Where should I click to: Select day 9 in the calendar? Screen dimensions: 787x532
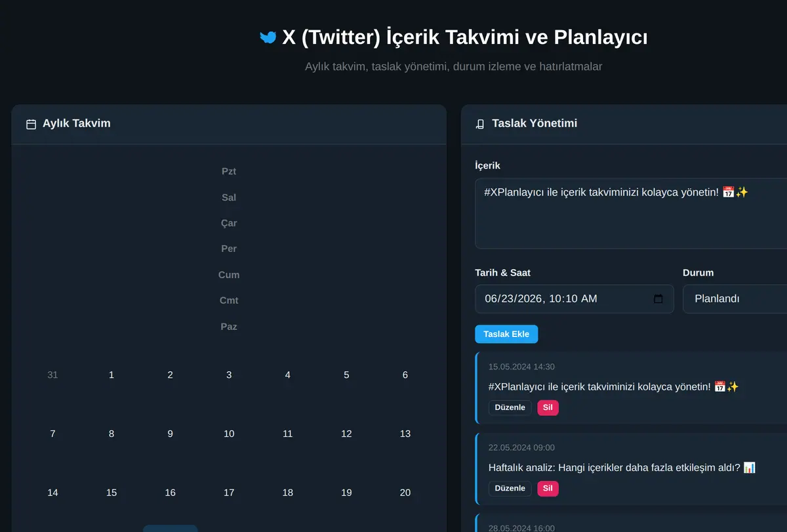click(x=170, y=434)
